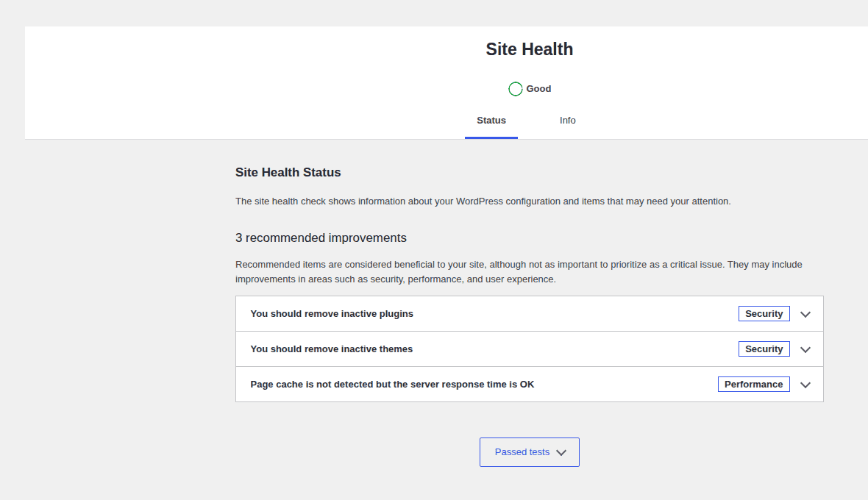The height and width of the screenshot is (500, 868).
Task: Open the Passed tests list
Action: (529, 452)
